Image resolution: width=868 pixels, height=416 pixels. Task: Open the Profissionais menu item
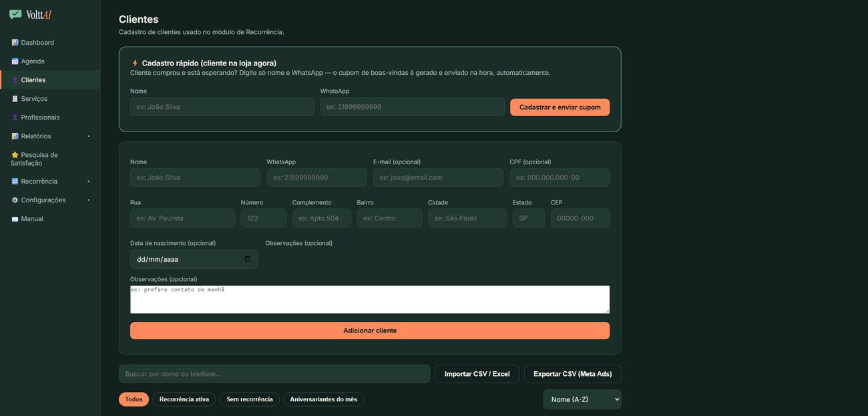point(50,118)
